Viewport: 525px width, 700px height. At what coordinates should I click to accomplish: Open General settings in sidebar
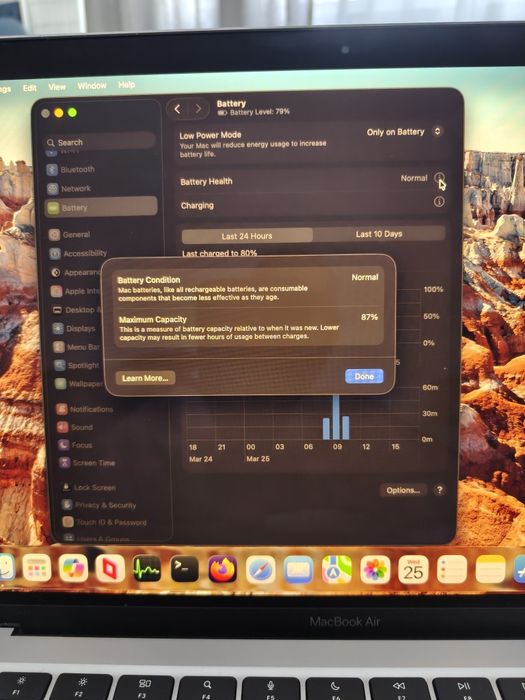click(69, 235)
